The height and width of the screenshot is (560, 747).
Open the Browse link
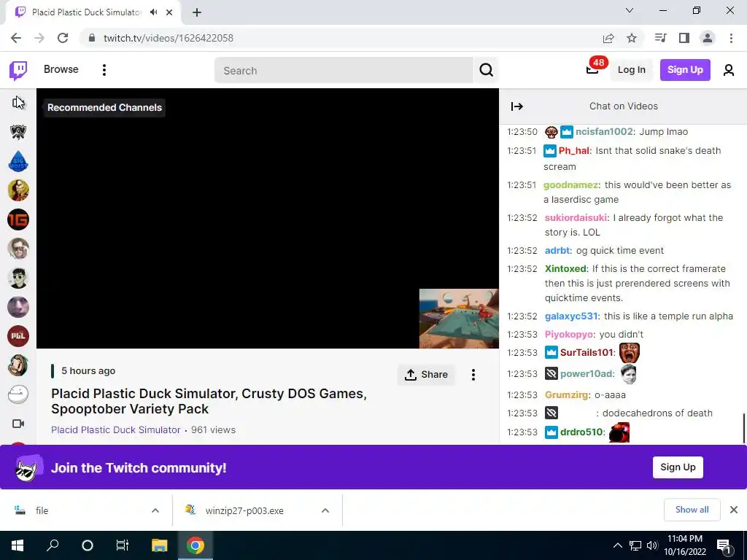click(x=61, y=69)
